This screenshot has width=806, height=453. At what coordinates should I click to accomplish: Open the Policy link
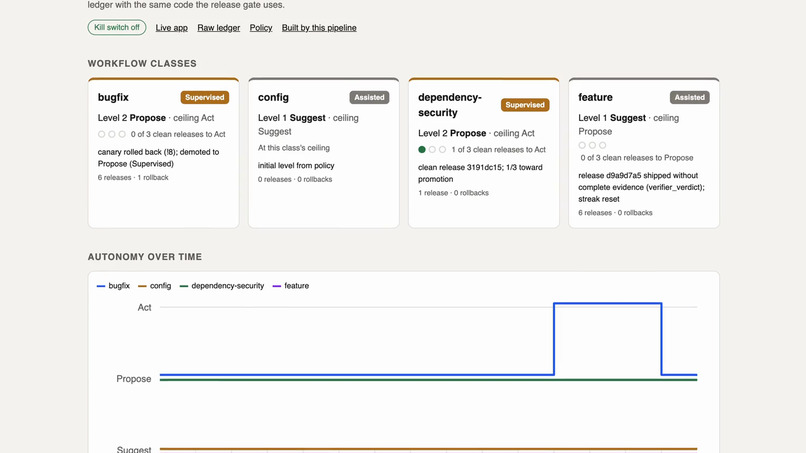[x=261, y=28]
